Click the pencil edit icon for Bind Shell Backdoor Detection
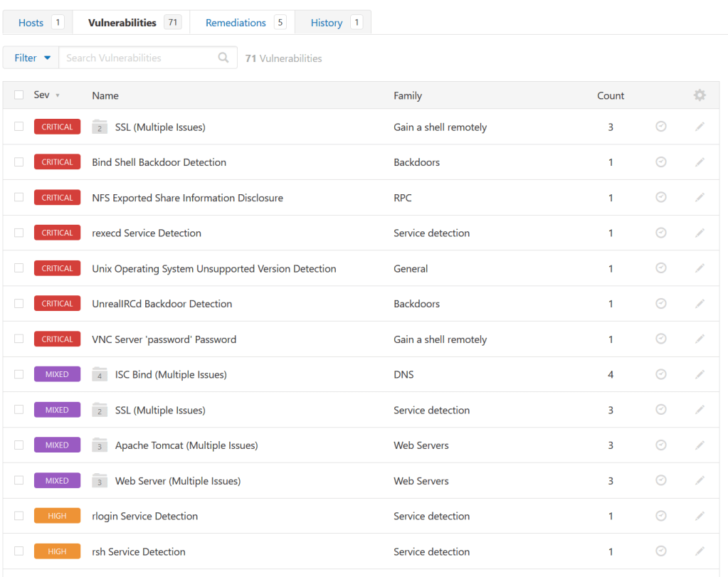Screen dimensions: 728x577 (700, 162)
